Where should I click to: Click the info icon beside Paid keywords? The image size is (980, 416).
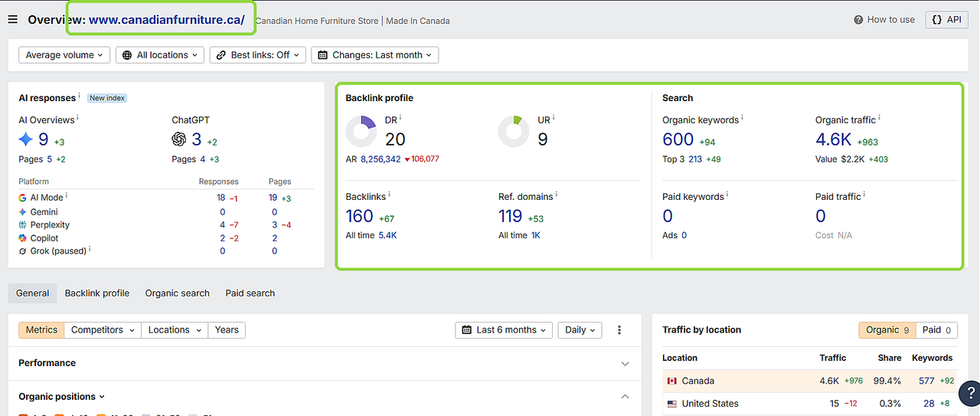[x=727, y=195]
